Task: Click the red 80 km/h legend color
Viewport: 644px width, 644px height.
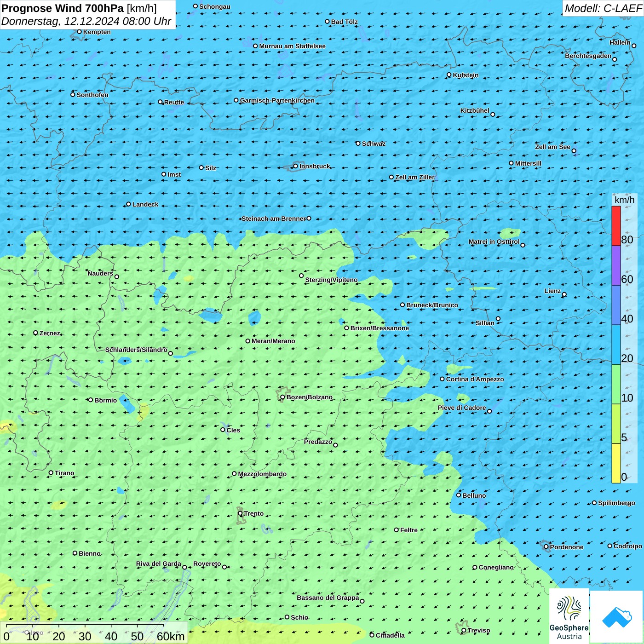Action: click(x=616, y=226)
